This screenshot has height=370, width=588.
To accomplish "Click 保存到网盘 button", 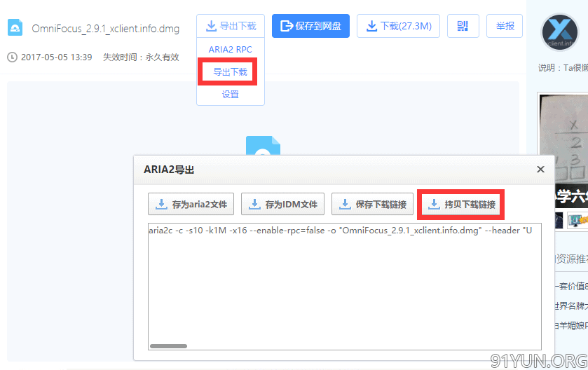I will [x=310, y=27].
